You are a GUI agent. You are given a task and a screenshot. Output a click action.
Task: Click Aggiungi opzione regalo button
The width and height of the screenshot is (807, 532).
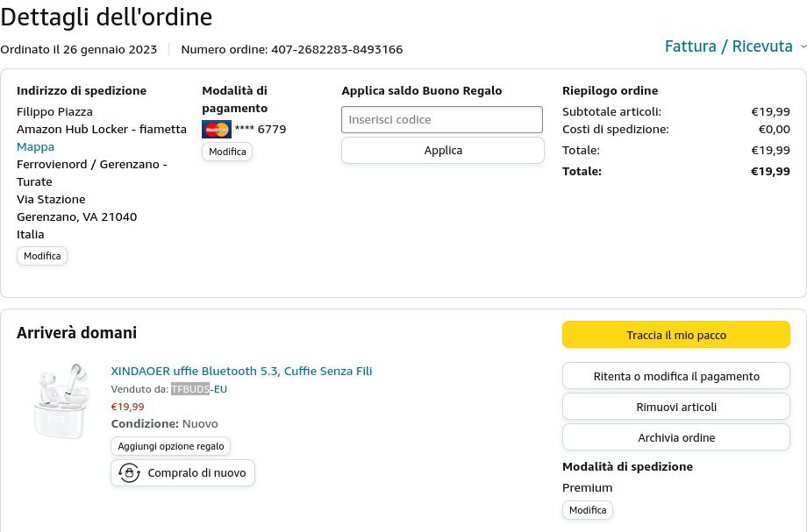coord(171,446)
